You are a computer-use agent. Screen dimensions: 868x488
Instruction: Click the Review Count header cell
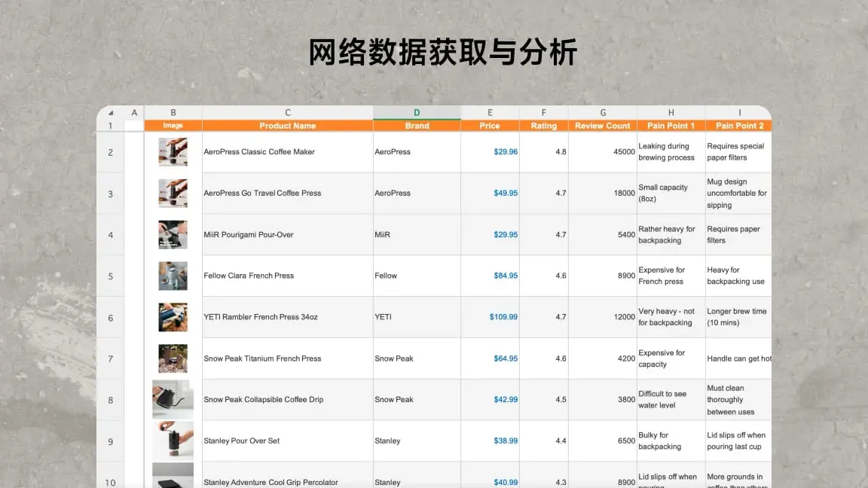[603, 126]
